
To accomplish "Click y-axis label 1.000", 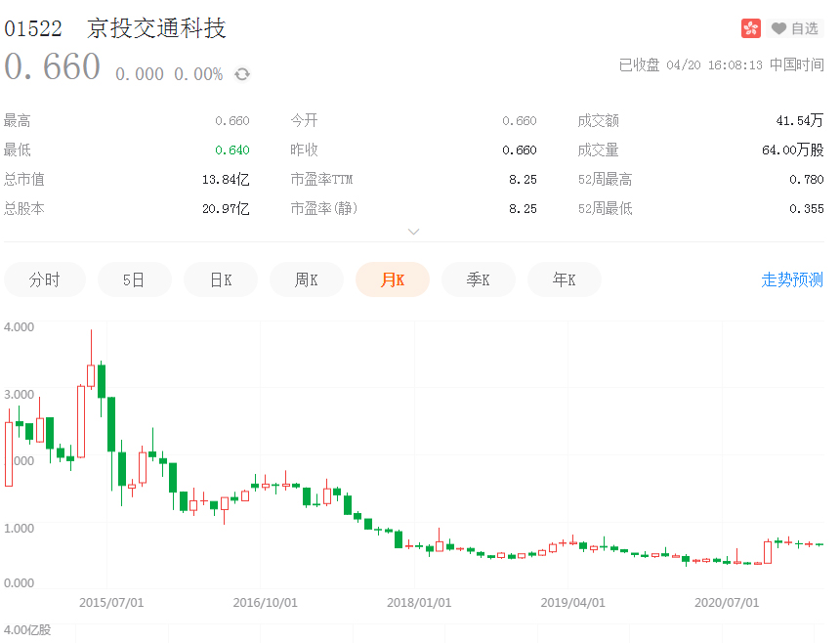I will pyautogui.click(x=19, y=529).
